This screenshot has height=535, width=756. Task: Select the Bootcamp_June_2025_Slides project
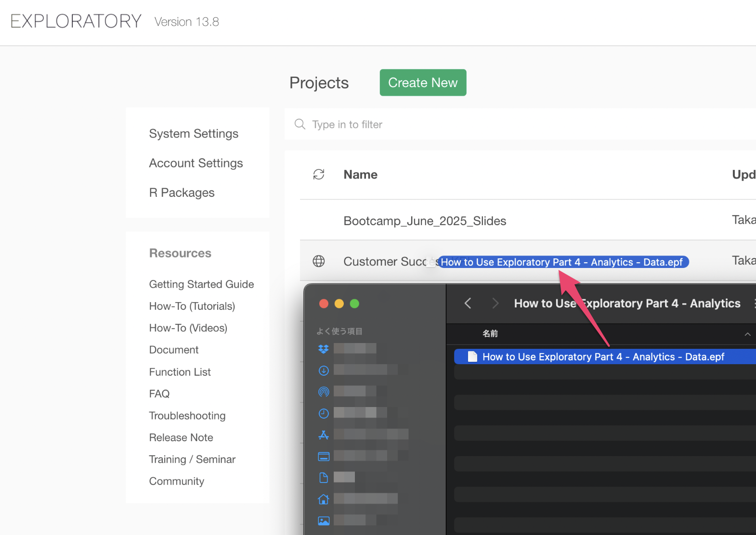pos(425,221)
